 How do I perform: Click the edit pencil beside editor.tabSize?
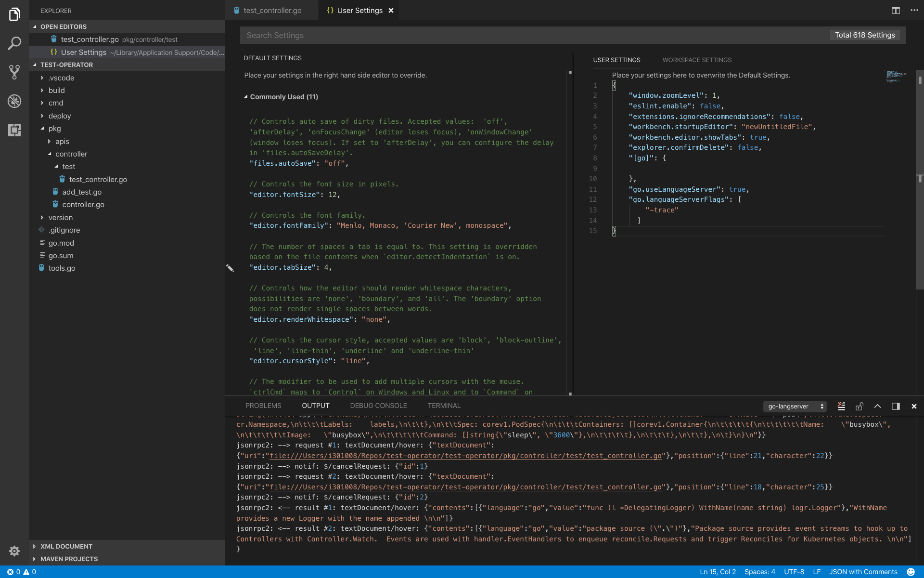pyautogui.click(x=230, y=268)
